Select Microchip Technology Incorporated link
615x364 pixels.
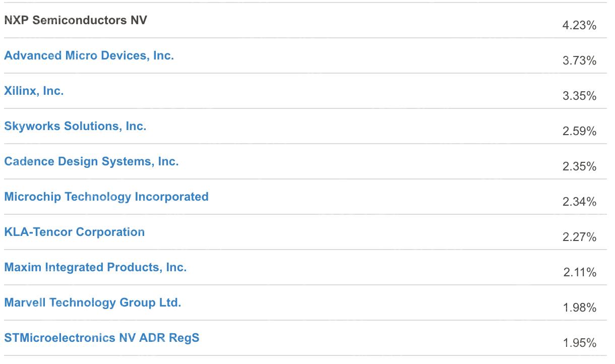click(106, 197)
